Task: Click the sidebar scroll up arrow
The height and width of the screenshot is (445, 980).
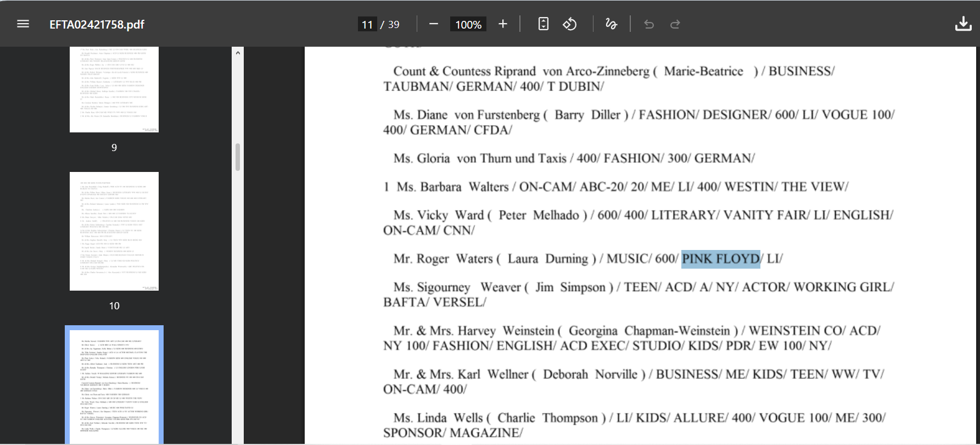Action: point(238,53)
